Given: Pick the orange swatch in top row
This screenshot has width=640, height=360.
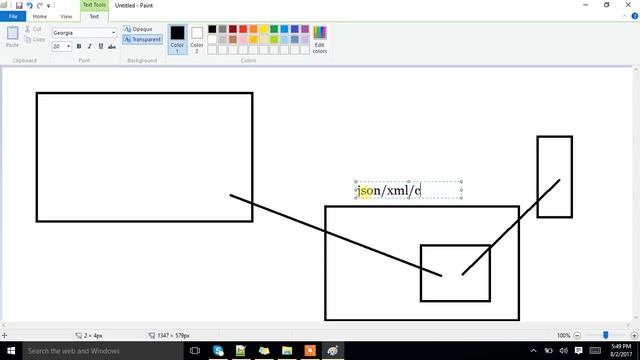Looking at the screenshot, I should click(x=253, y=29).
